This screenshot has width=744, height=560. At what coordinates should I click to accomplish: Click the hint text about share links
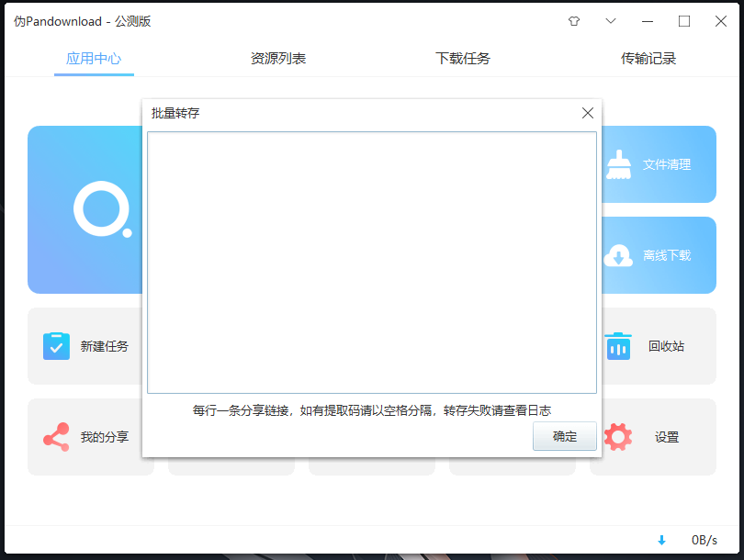coord(371,410)
